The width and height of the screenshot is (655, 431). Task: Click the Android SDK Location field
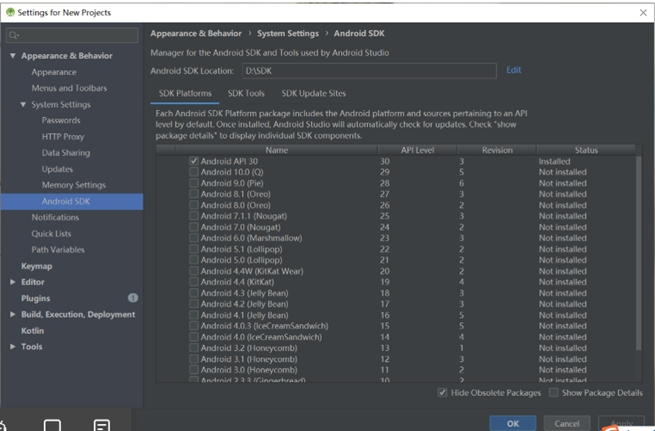click(x=369, y=71)
